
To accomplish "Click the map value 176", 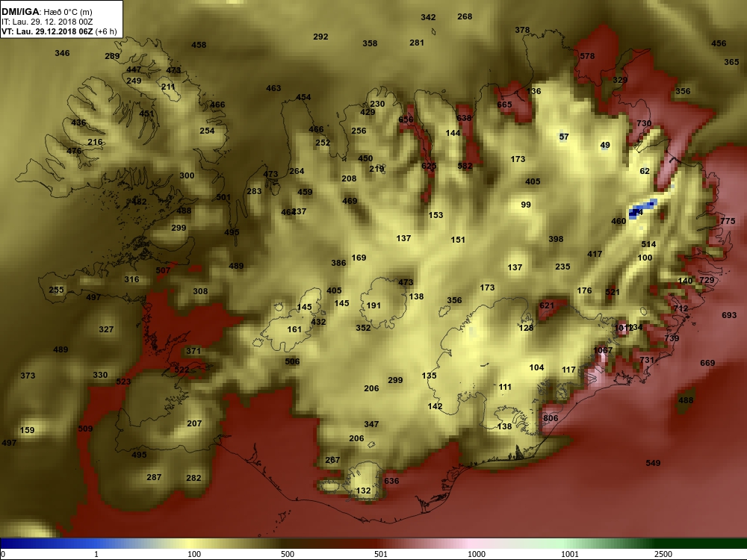I will 584,290.
